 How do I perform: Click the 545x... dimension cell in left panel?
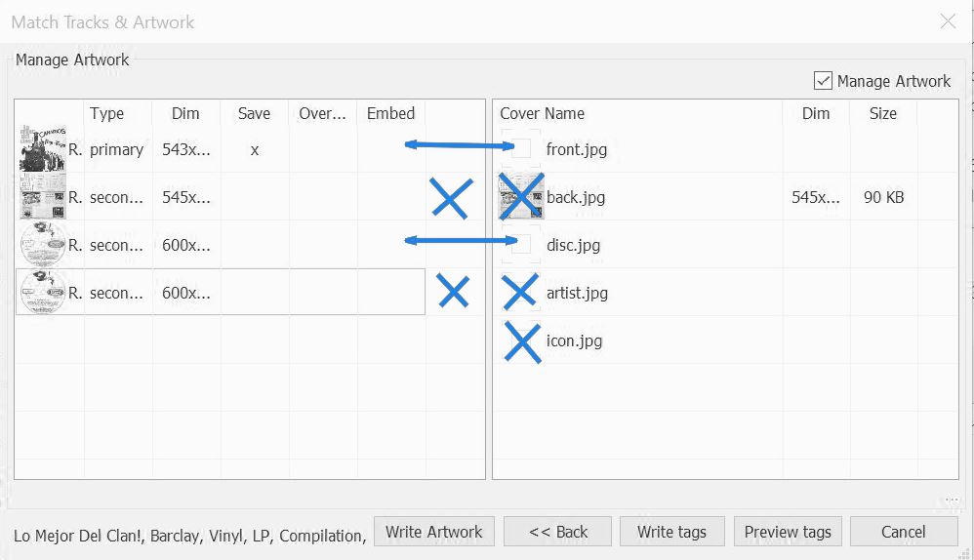[185, 197]
